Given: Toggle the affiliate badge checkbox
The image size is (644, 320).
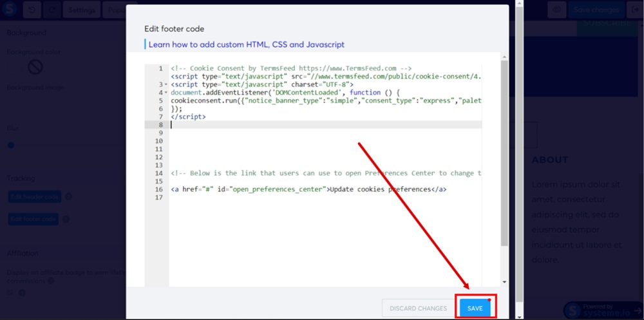Looking at the screenshot, I should coord(10,293).
